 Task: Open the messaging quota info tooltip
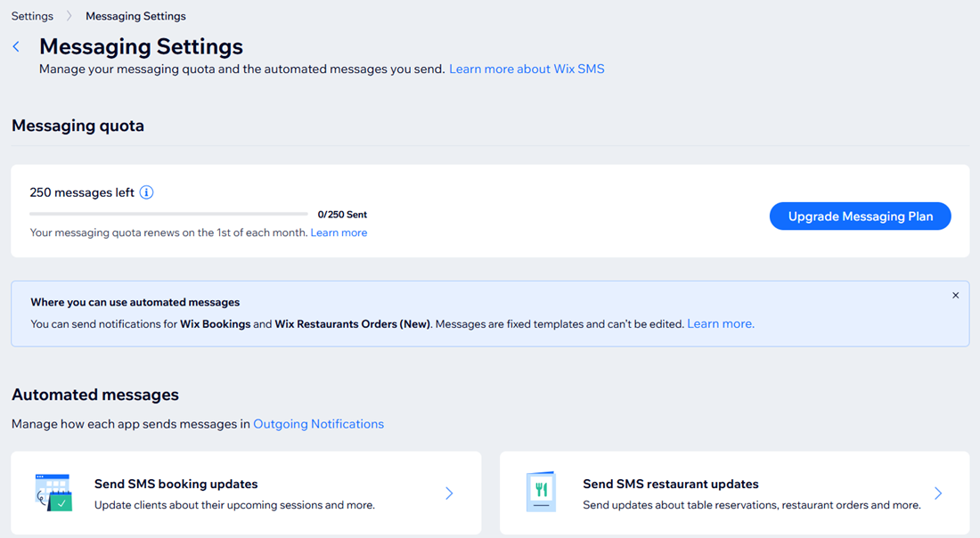coord(146,192)
